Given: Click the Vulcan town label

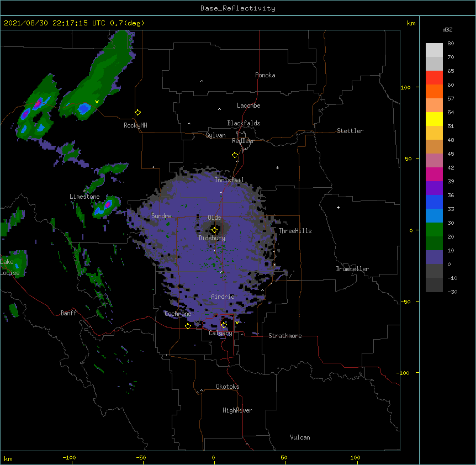Looking at the screenshot, I should coord(300,437).
